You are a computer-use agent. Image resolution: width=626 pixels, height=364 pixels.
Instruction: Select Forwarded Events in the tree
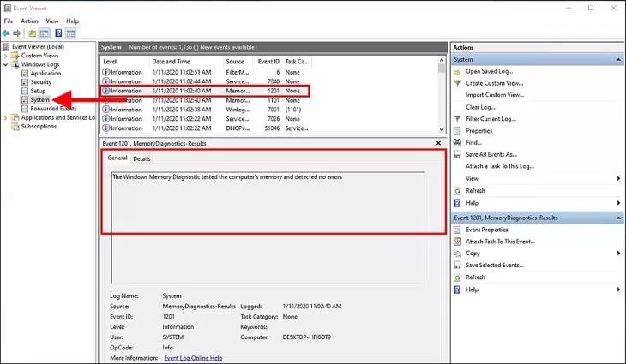pos(53,109)
